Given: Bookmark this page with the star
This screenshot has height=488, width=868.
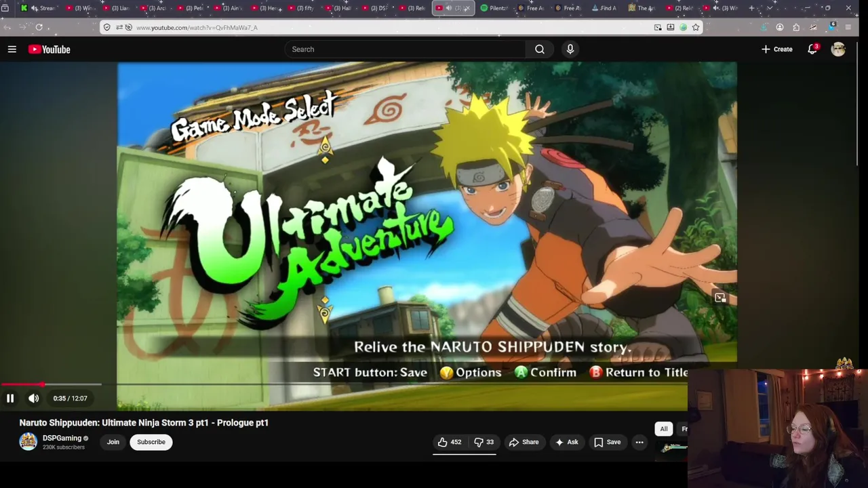Looking at the screenshot, I should [x=696, y=27].
